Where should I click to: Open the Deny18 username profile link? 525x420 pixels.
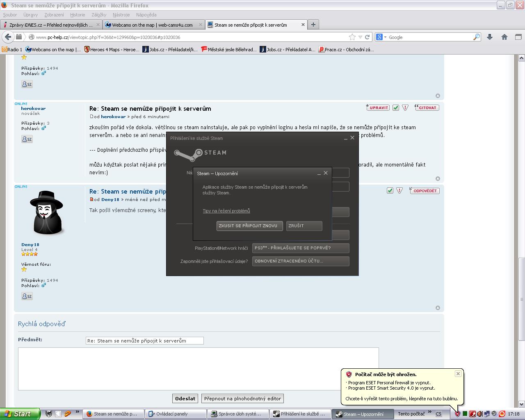[30, 244]
